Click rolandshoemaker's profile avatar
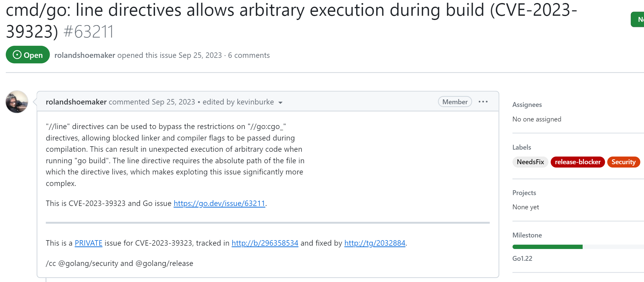644x282 pixels. [17, 102]
